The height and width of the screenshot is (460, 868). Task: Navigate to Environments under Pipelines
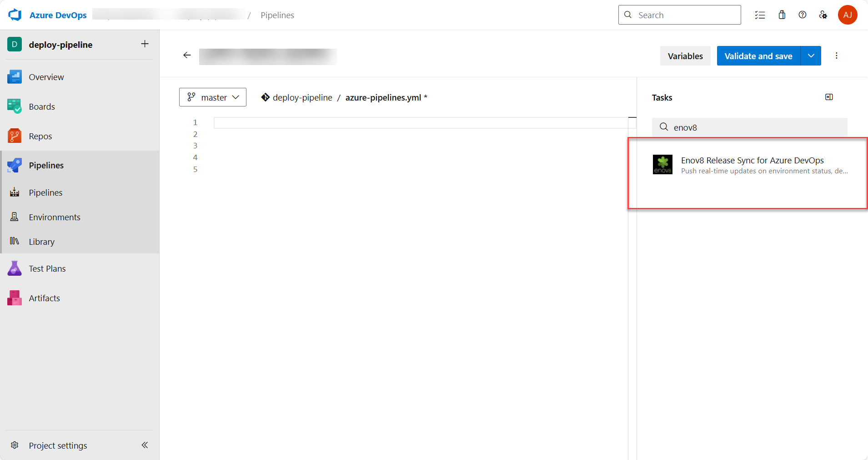pyautogui.click(x=55, y=217)
